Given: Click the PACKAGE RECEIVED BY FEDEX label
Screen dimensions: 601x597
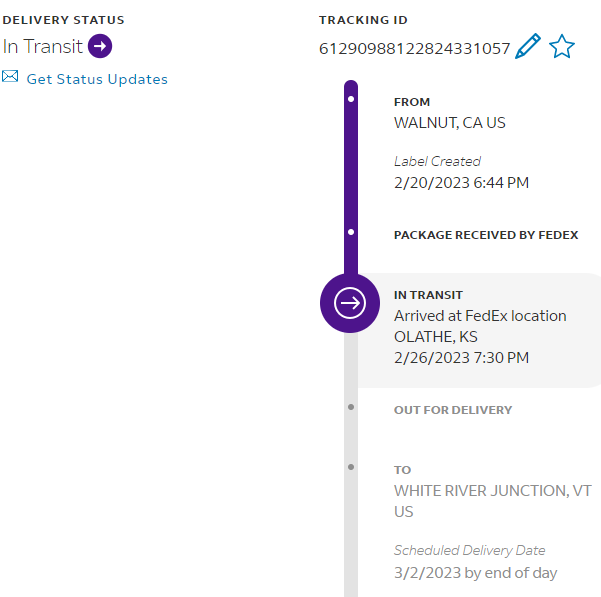Looking at the screenshot, I should pyautogui.click(x=486, y=235).
